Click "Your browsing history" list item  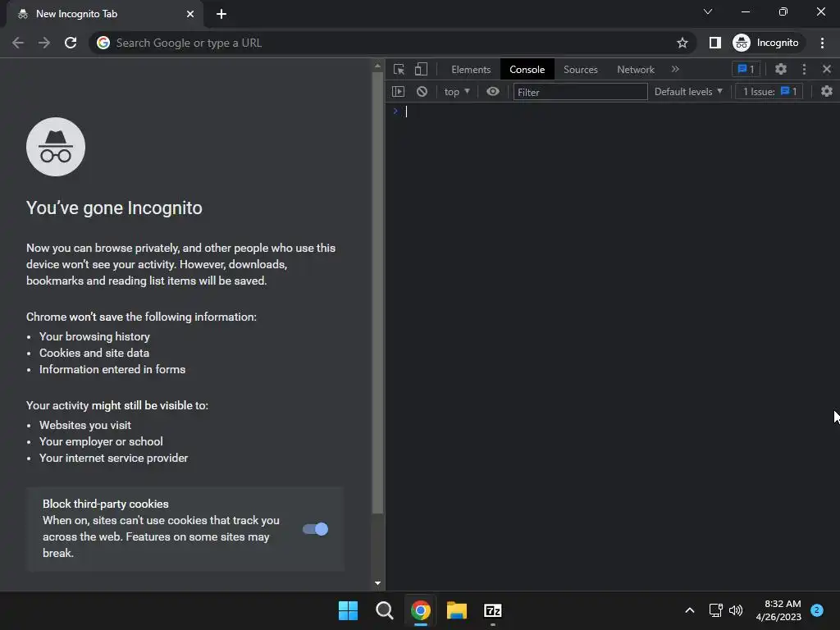[x=94, y=336]
